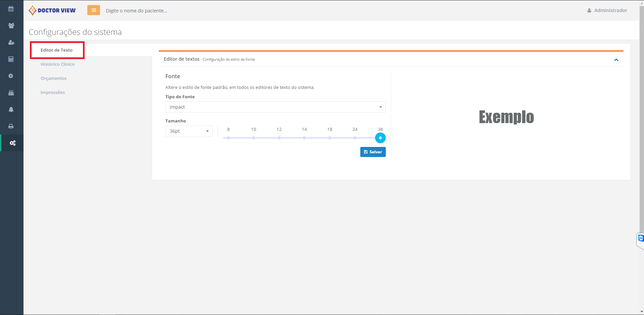Click the add user sidebar icon
The width and height of the screenshot is (644, 315).
[11, 43]
